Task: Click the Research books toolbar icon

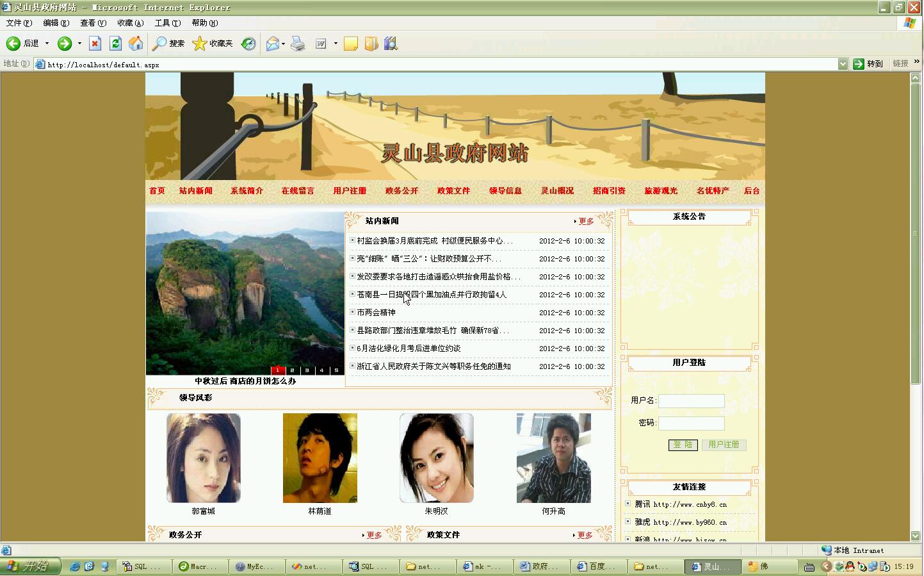Action: coord(391,44)
